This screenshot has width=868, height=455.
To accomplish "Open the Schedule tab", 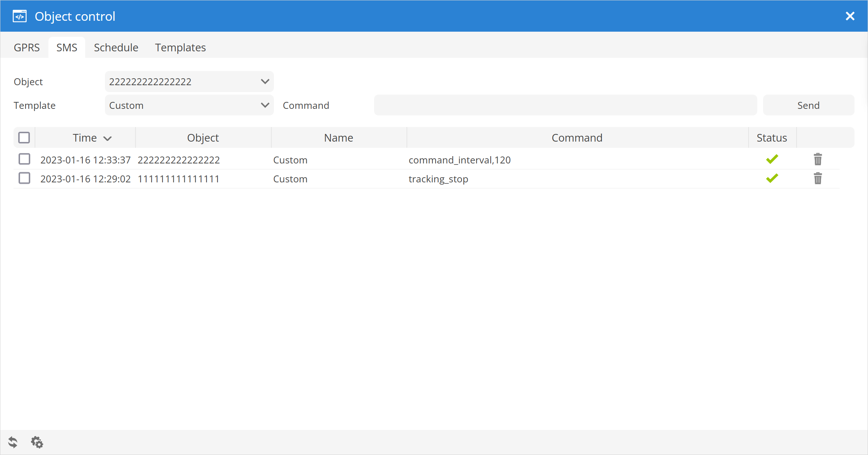I will [x=116, y=48].
